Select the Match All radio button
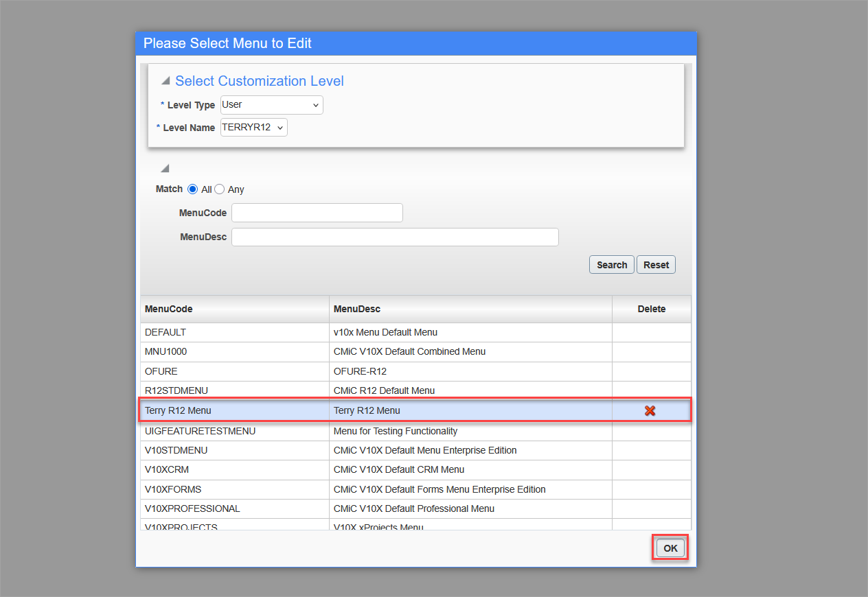The image size is (868, 597). click(193, 189)
